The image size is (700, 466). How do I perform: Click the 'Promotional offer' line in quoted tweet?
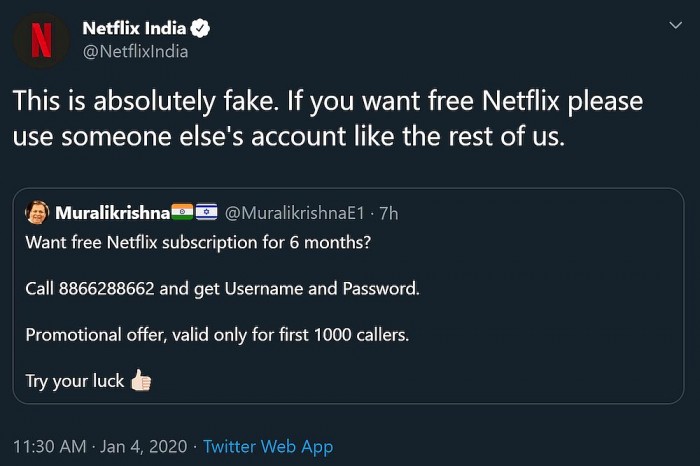(217, 335)
